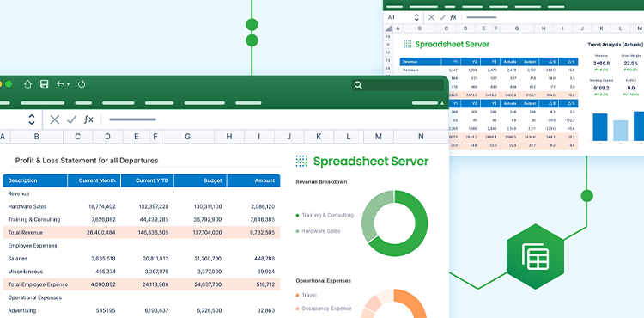Select row 13 header in back window

(x=388, y=60)
